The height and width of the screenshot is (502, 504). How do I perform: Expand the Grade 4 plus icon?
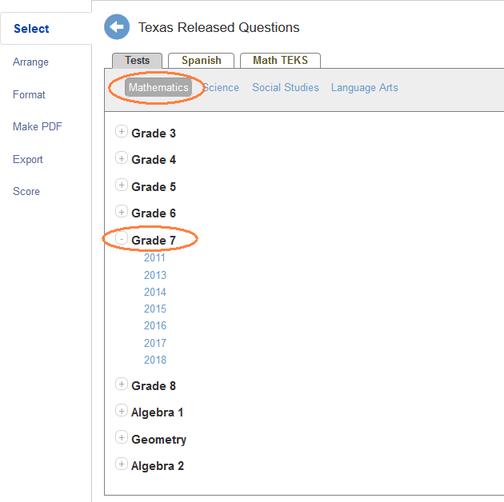[121, 158]
